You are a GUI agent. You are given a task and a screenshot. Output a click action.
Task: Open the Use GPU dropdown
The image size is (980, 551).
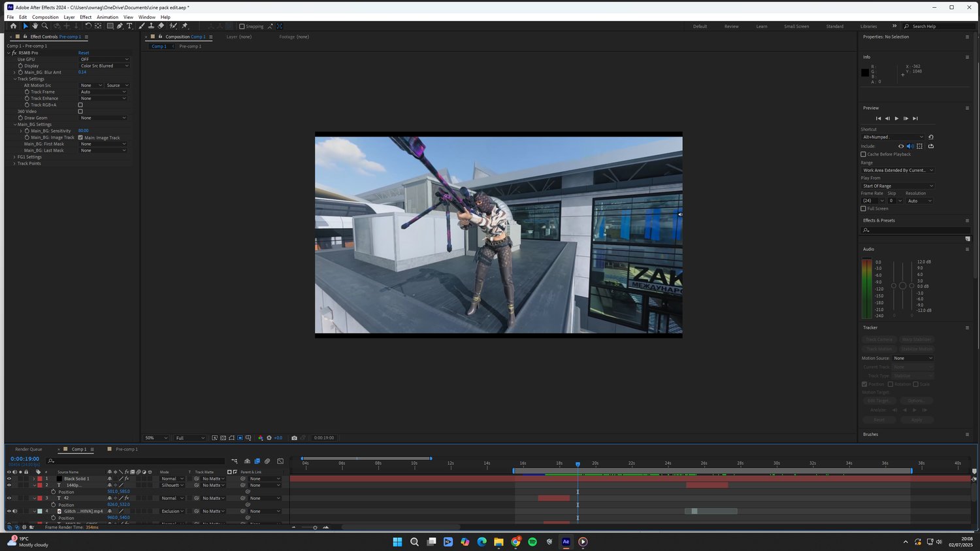[x=103, y=59]
